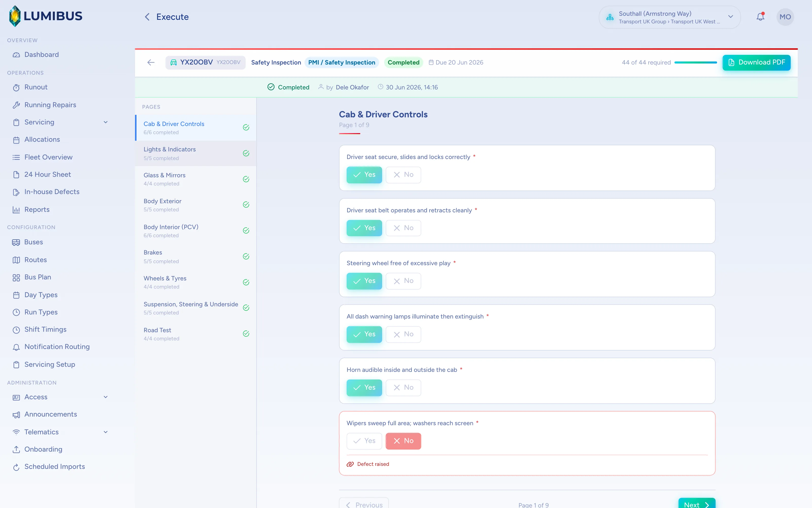The width and height of the screenshot is (812, 508).
Task: Click the Announcements megaphone icon
Action: click(x=16, y=415)
